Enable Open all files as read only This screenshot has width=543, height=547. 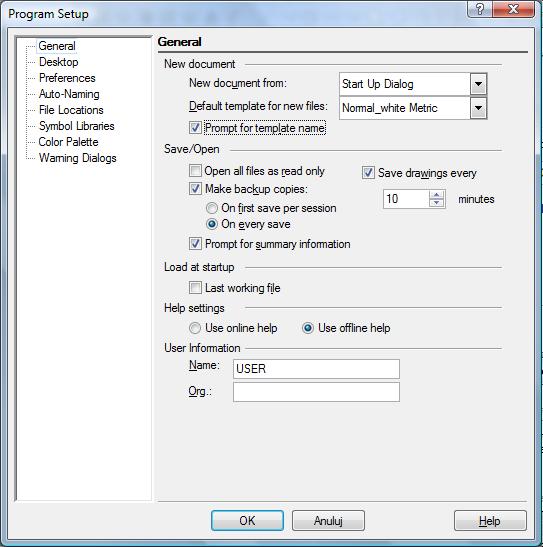[195, 171]
